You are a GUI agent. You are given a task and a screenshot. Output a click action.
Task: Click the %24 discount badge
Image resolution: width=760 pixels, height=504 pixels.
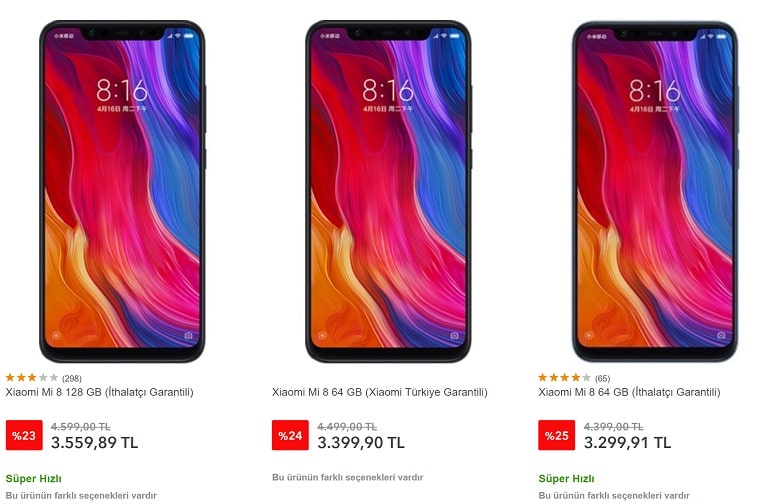(290, 435)
